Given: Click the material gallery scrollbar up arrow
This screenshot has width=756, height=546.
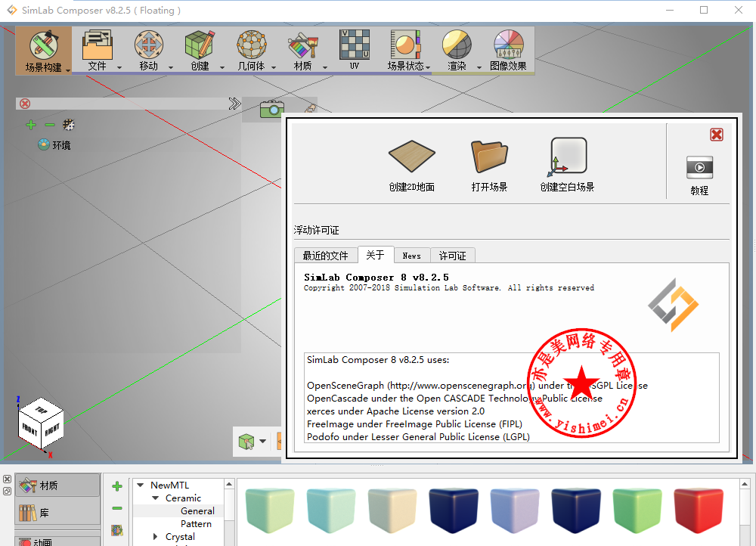Looking at the screenshot, I should 745,484.
